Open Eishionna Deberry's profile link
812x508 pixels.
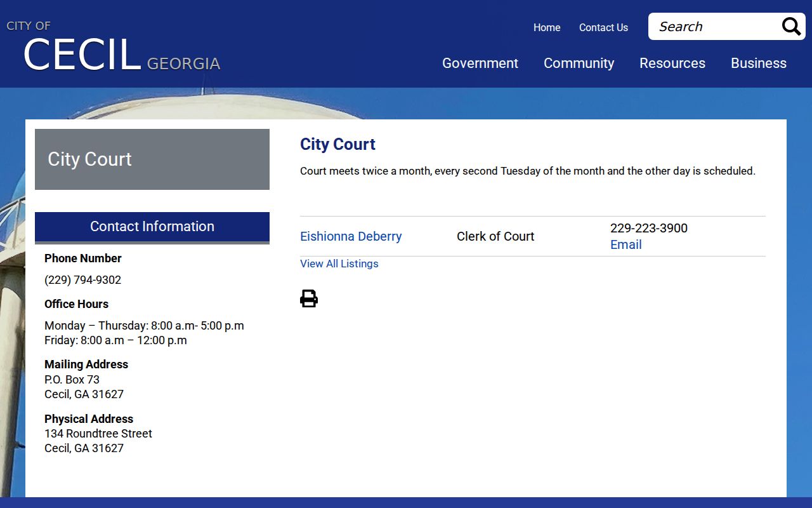pyautogui.click(x=351, y=236)
